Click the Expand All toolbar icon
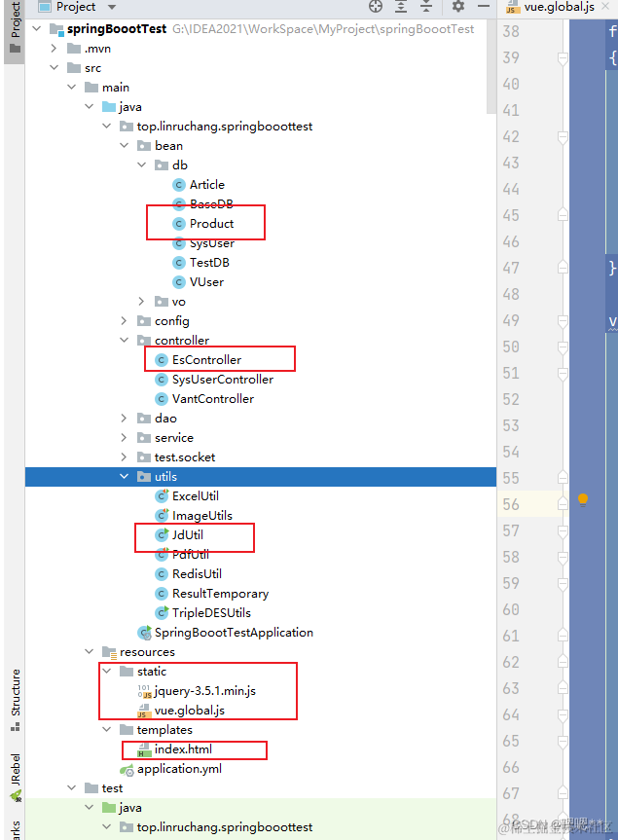Screen dimensions: 618x840 point(401,7)
